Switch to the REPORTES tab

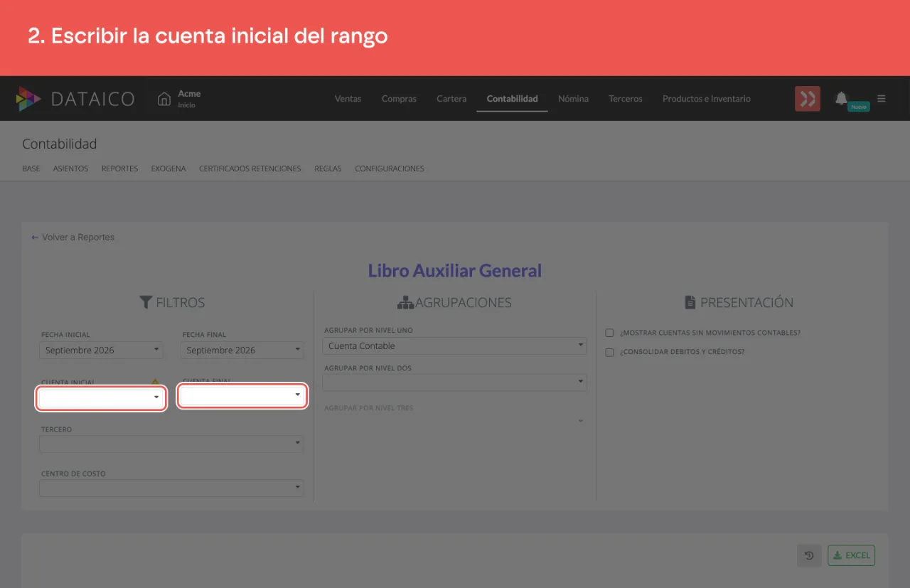(119, 169)
